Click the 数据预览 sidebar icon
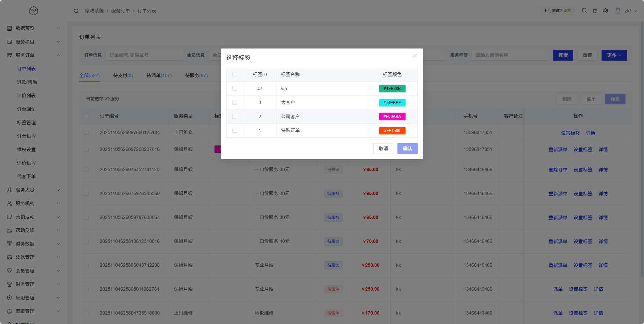Image resolution: width=644 pixels, height=324 pixels. (x=9, y=28)
